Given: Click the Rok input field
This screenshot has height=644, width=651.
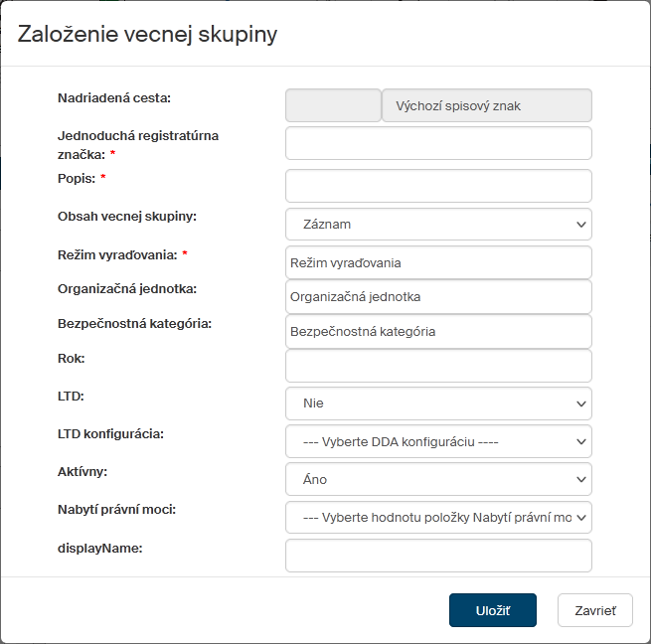Looking at the screenshot, I should (x=438, y=366).
